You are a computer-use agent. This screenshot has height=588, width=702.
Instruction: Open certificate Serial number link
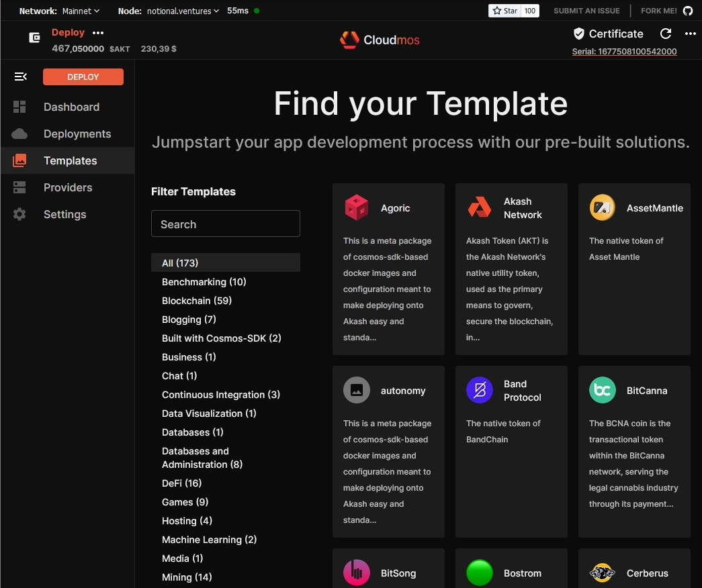point(624,51)
